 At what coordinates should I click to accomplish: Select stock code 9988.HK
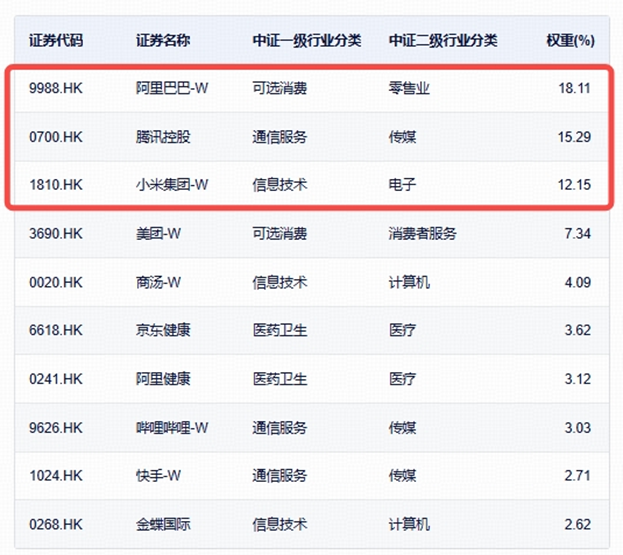[x=56, y=88]
